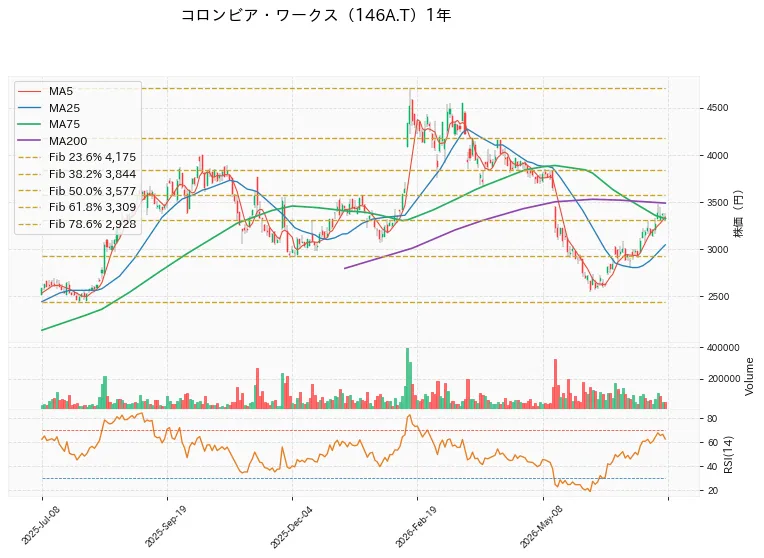
Task: Click the 2500 price axis label
Action: click(717, 297)
